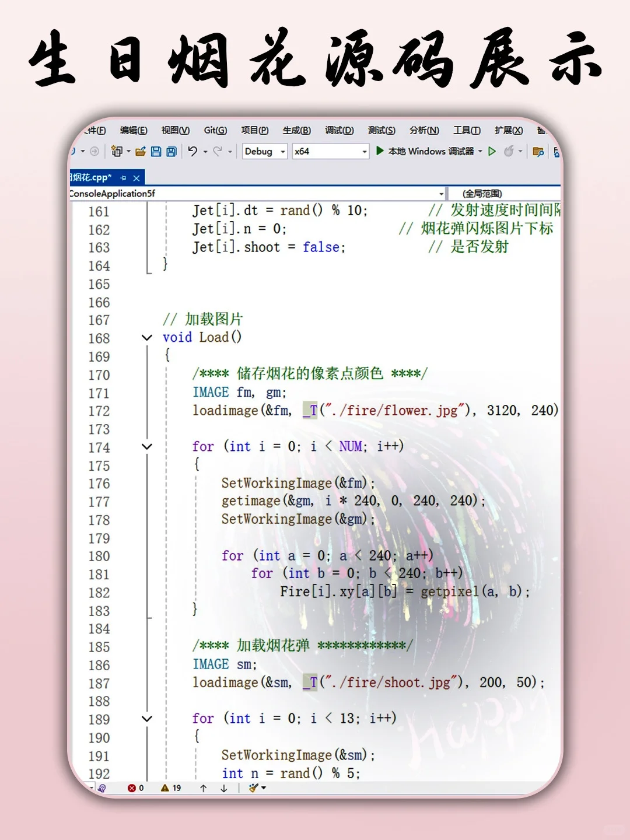Open the 工具(T) menu
The image size is (630, 840).
(467, 131)
